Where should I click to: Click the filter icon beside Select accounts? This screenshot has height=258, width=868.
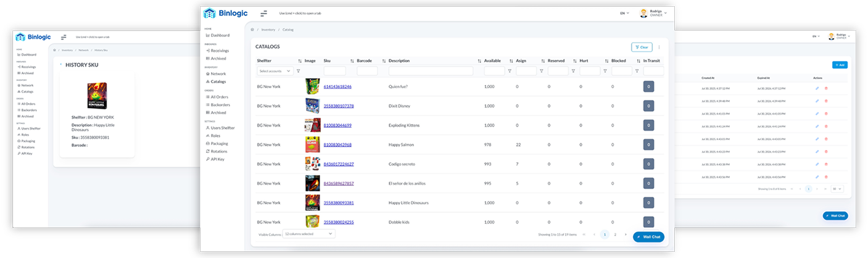299,71
